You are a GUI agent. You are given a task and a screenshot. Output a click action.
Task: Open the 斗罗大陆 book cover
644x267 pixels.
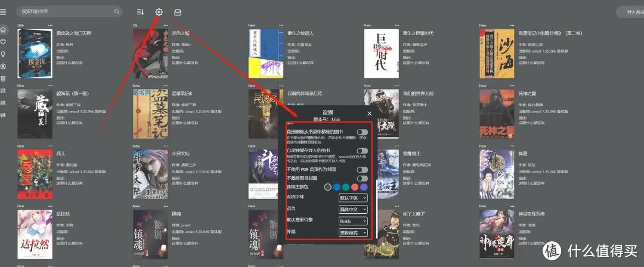[150, 174]
